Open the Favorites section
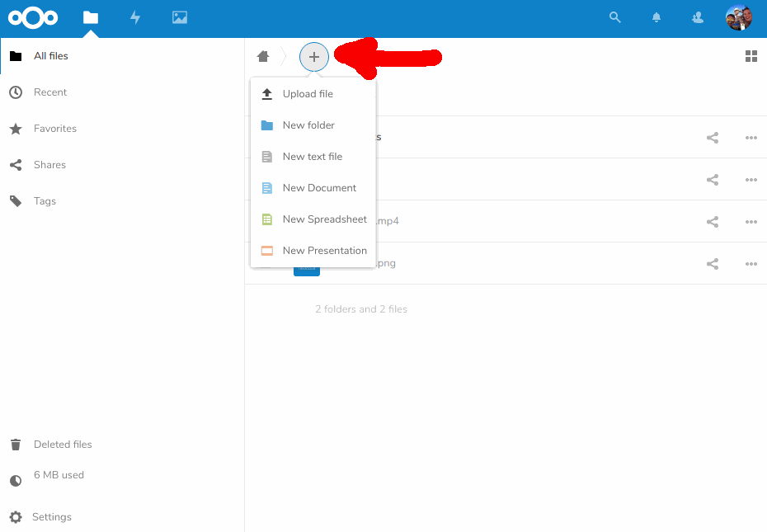Screen dimensions: 767x532 [x=54, y=128]
